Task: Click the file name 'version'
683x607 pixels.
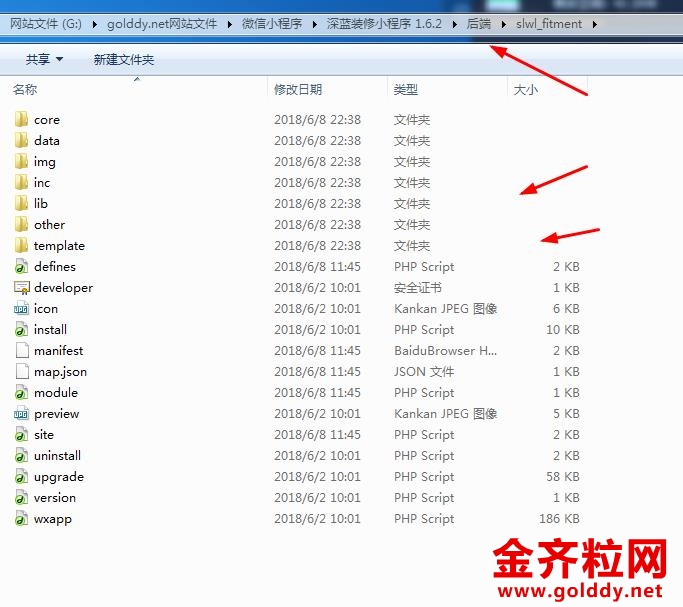Action: pyautogui.click(x=55, y=498)
